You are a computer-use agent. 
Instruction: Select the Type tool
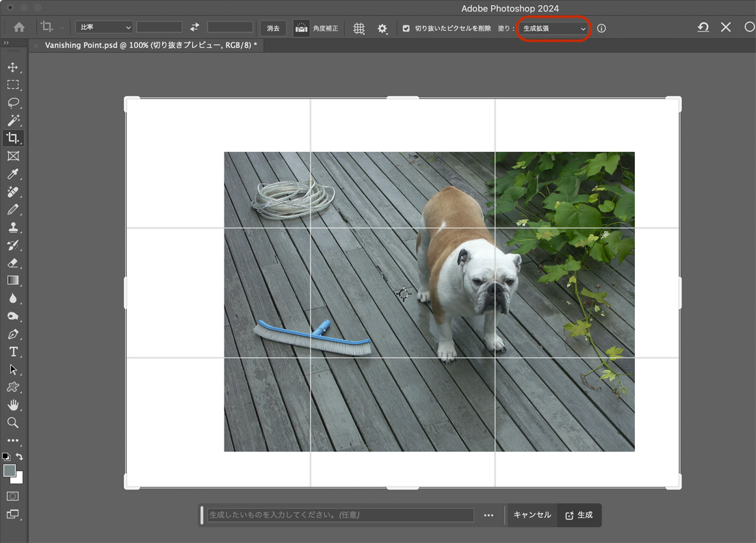click(x=14, y=352)
